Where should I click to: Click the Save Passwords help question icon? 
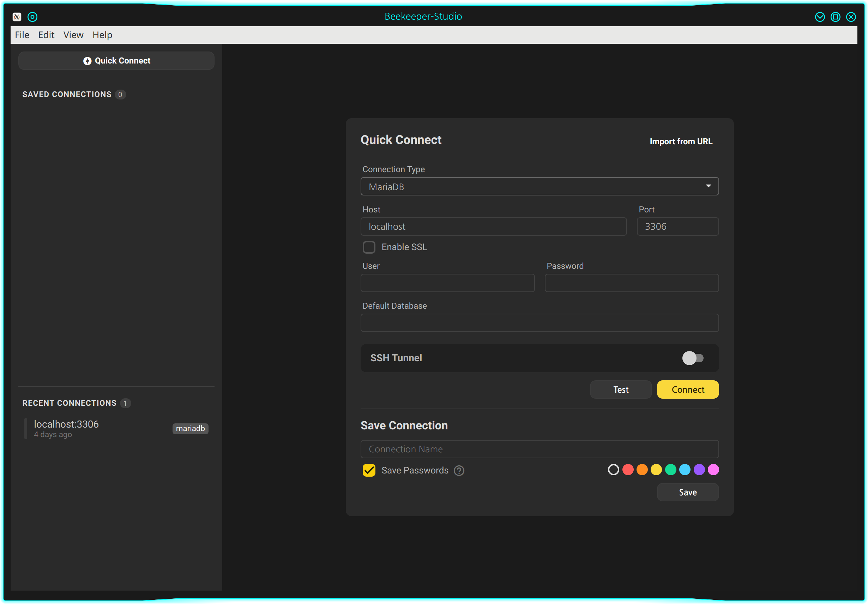(x=459, y=471)
